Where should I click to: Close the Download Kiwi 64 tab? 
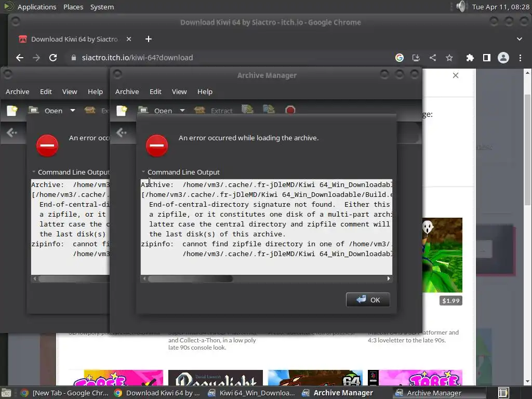pos(129,39)
